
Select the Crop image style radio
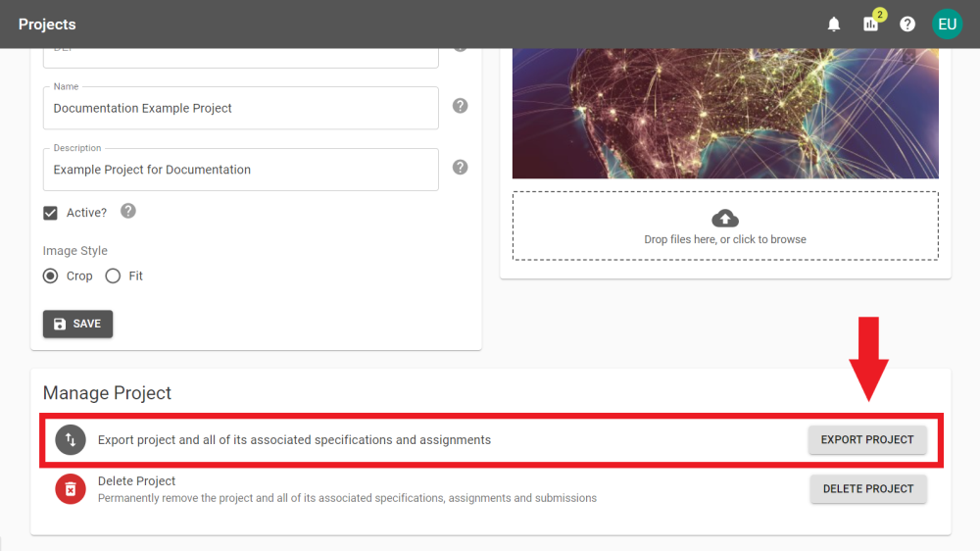point(51,276)
